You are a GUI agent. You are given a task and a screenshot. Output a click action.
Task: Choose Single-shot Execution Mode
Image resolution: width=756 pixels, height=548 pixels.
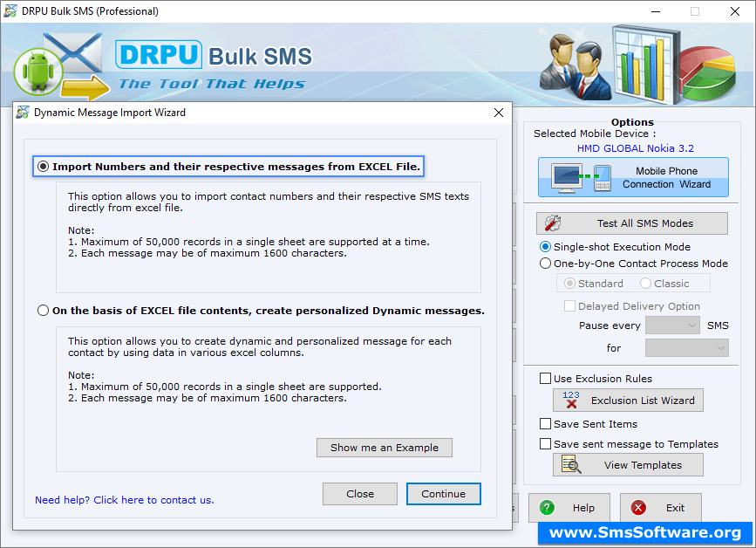(545, 247)
